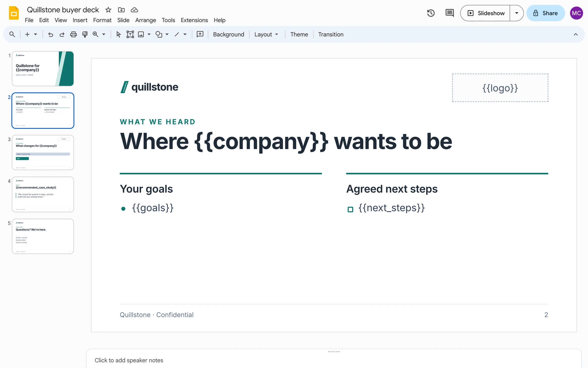Expand zoom level dropdown arrow

pos(104,34)
